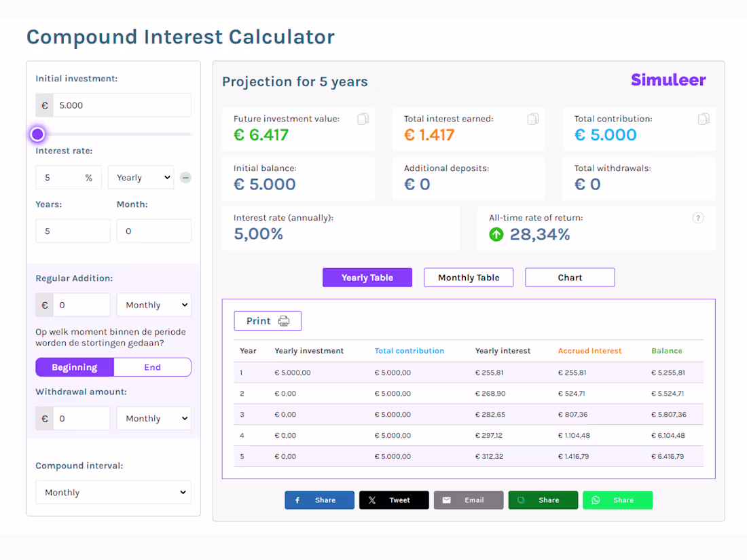Click the Years input field
The width and height of the screenshot is (747, 560).
click(73, 231)
